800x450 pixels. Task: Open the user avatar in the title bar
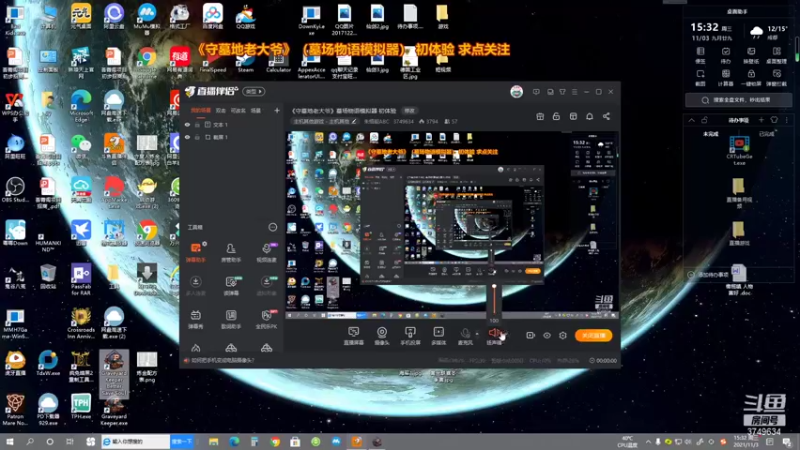[x=516, y=91]
